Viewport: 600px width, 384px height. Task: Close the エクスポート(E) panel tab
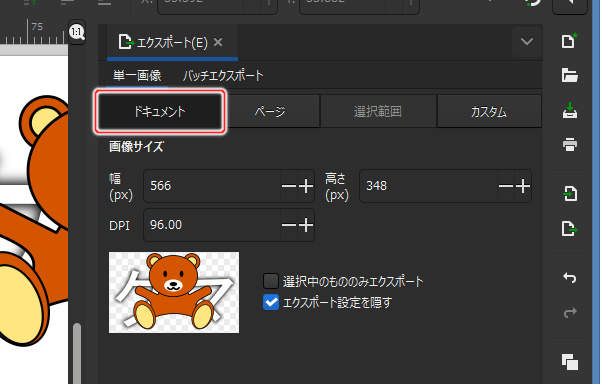click(x=218, y=42)
